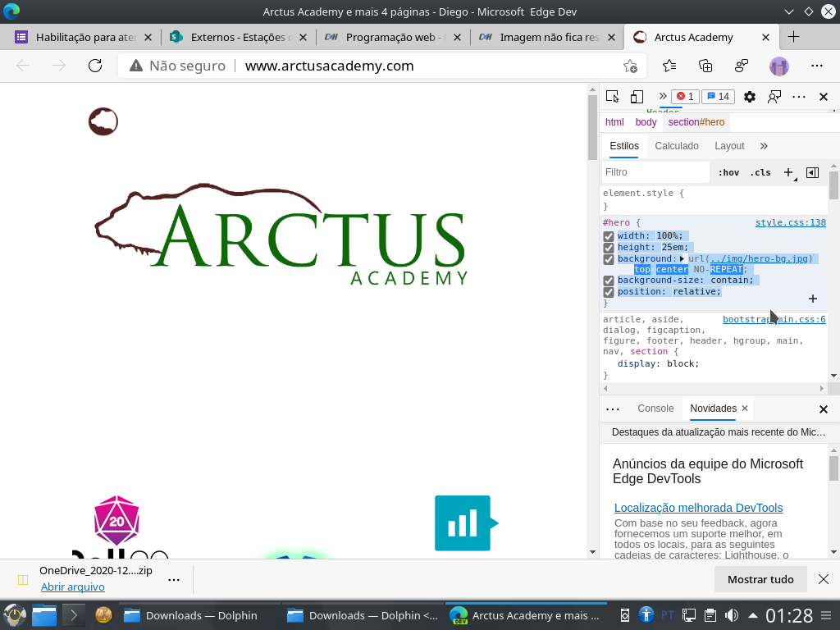Add this page to favorites

(x=630, y=66)
